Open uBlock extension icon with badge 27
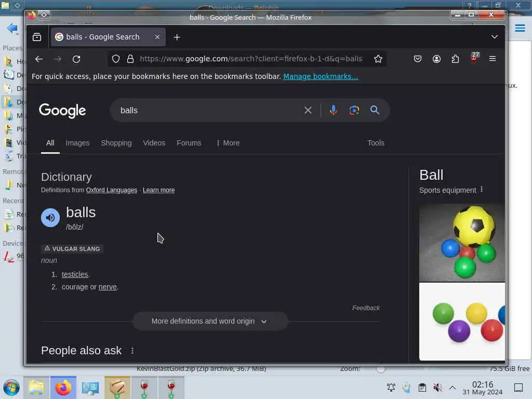532x399 pixels. (x=474, y=58)
